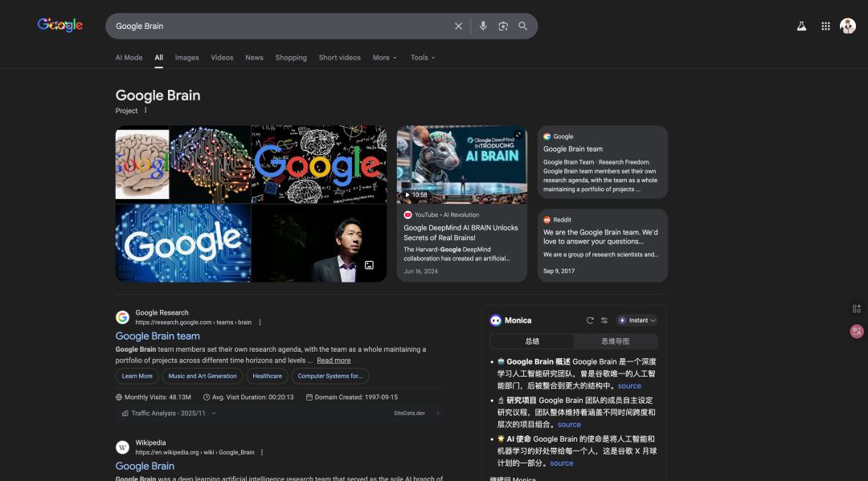
Task: Select the Shopping tab
Action: coord(291,58)
